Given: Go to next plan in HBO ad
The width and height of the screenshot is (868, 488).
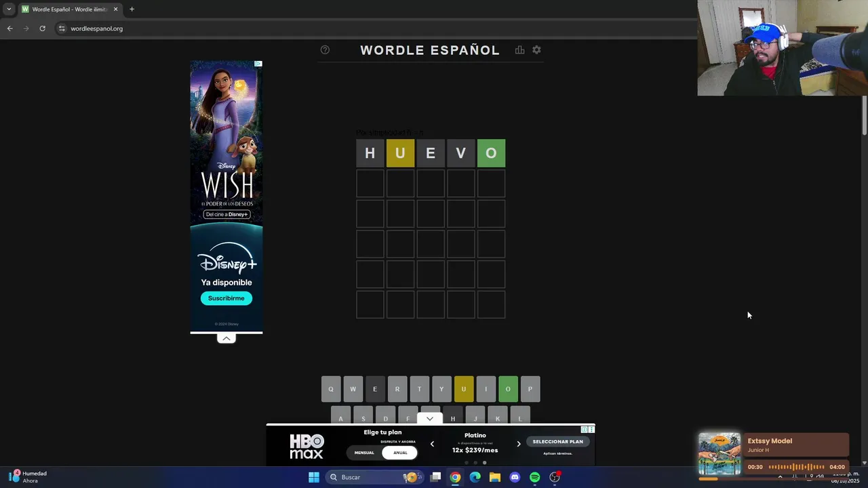Looking at the screenshot, I should click(x=519, y=444).
